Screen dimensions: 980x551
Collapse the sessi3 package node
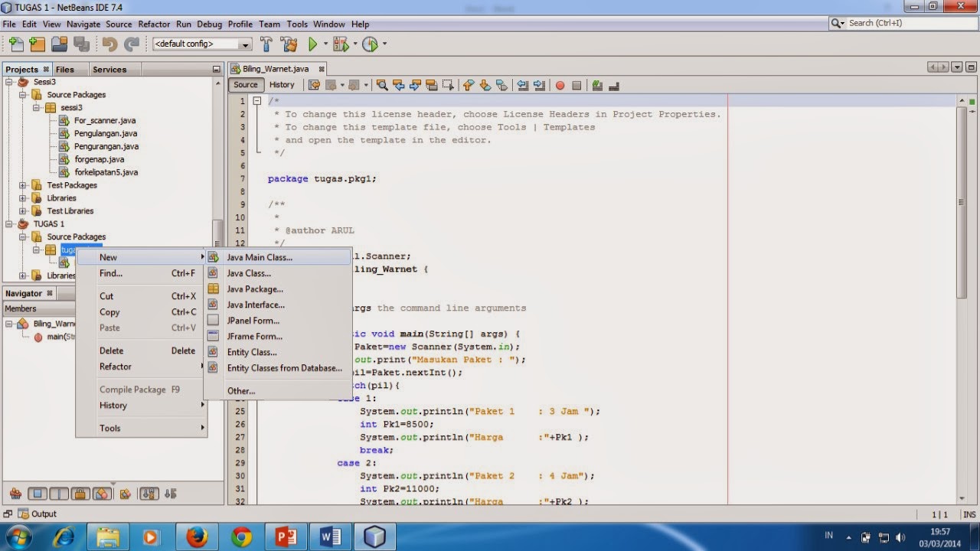36,108
